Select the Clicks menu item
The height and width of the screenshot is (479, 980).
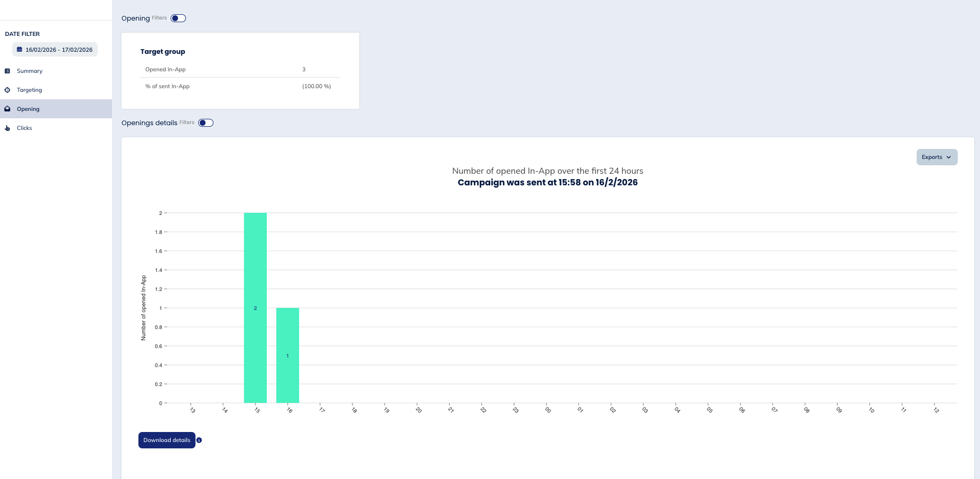point(24,128)
